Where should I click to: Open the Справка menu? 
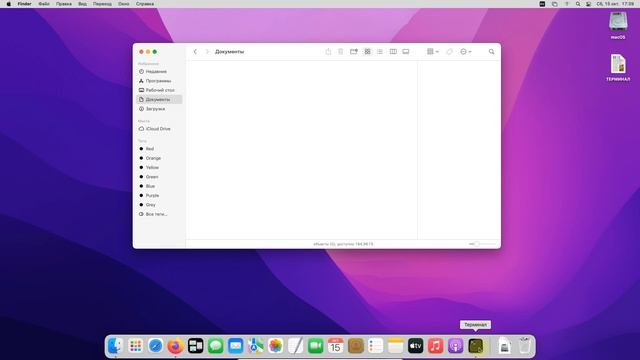pos(145,4)
